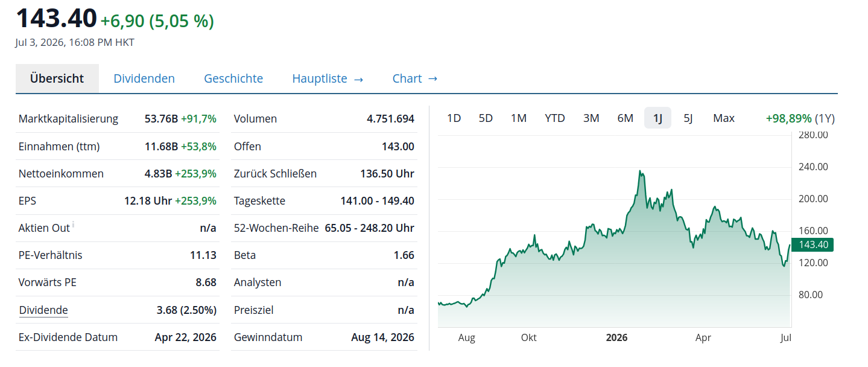Click the +98,89% yearly change label
This screenshot has width=868, height=367.
tap(788, 118)
